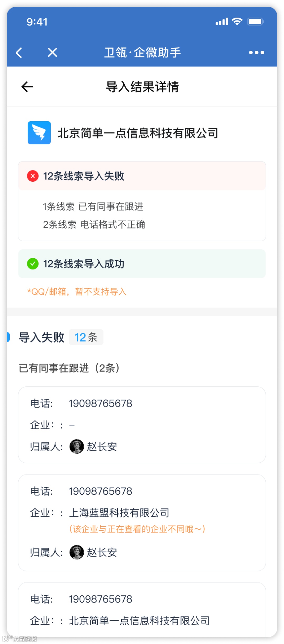
Task: Tap the mini-program back chevron
Action: click(19, 53)
